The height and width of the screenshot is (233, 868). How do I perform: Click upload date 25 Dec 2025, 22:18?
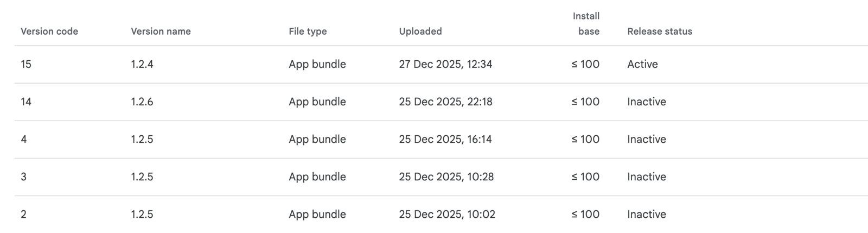tap(445, 102)
